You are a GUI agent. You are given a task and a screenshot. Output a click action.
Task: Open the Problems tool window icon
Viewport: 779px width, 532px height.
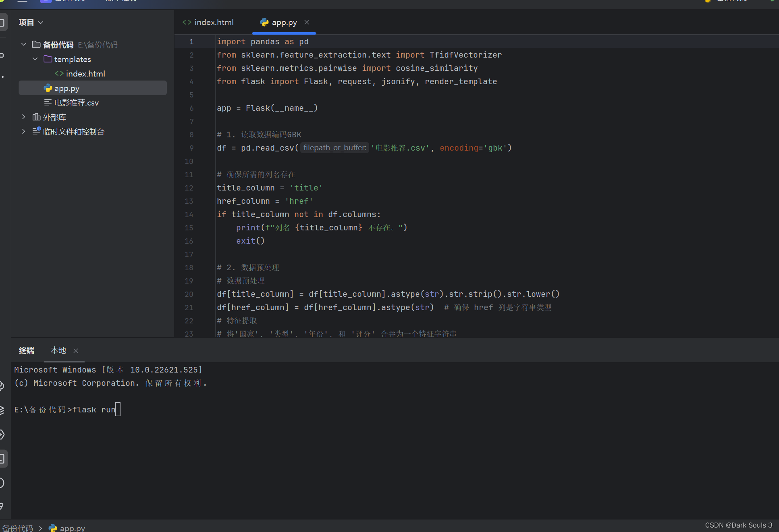2,482
